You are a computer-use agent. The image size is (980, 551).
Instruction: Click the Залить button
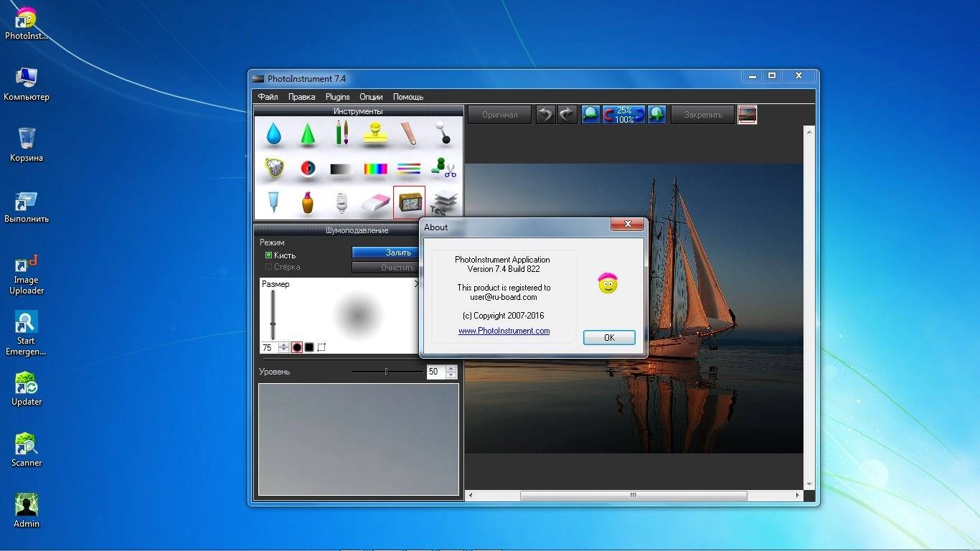click(x=386, y=253)
